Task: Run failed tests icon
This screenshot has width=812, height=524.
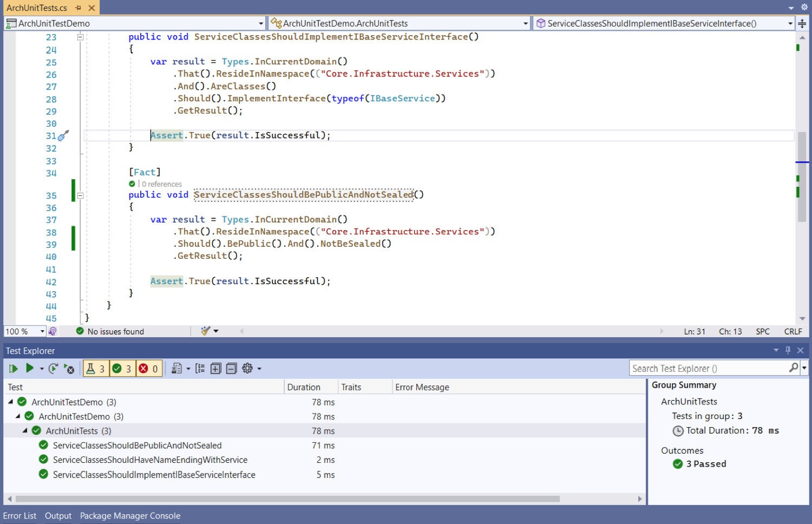Action: pyautogui.click(x=69, y=369)
